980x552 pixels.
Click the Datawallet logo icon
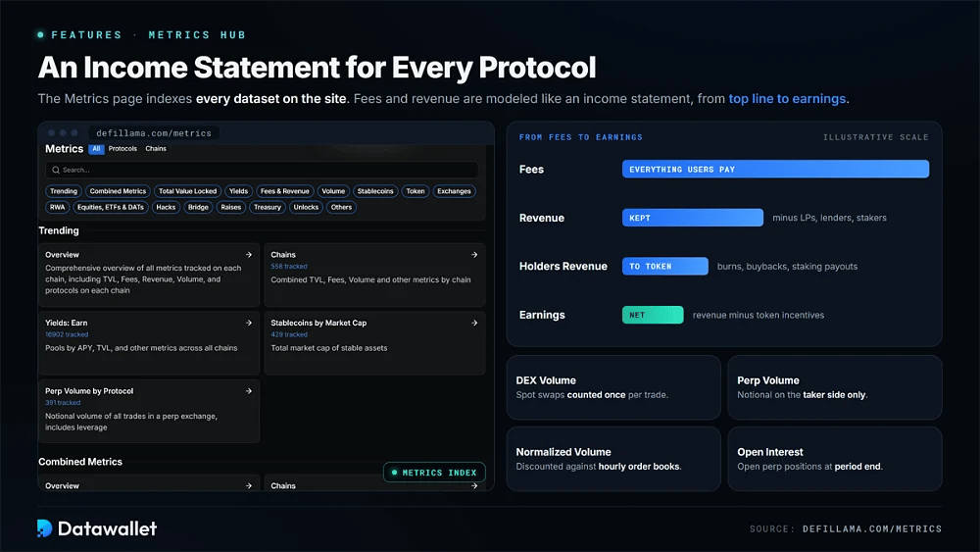[44, 528]
